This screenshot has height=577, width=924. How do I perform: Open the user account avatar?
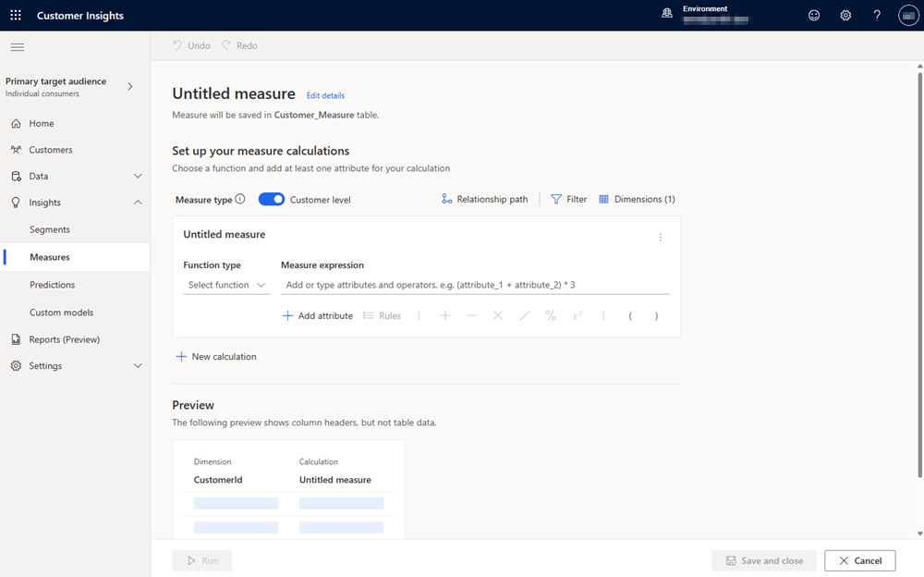pyautogui.click(x=908, y=16)
